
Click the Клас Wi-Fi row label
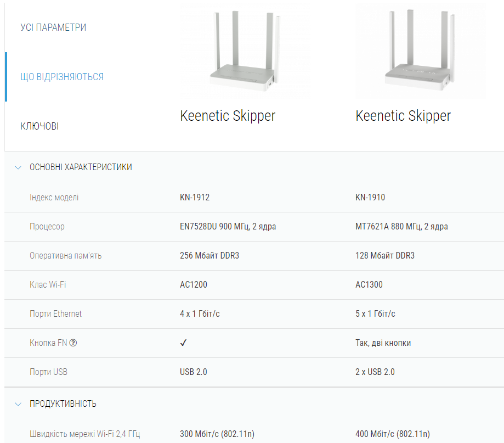[x=48, y=285]
